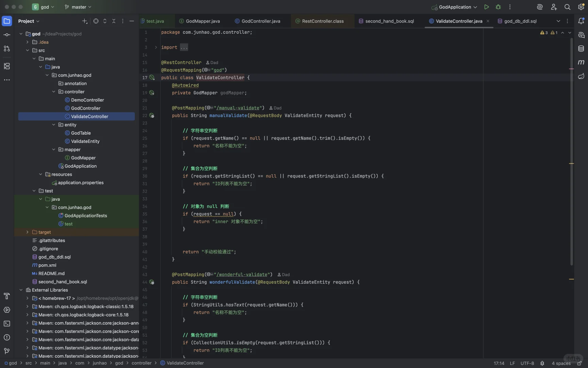Open Project panel options menu
The width and height of the screenshot is (588, 368).
123,21
